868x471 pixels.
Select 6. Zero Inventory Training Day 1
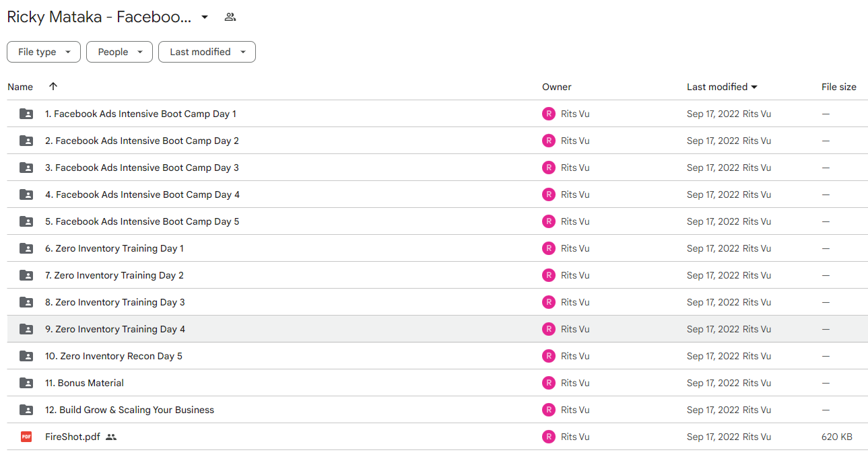[x=114, y=248]
